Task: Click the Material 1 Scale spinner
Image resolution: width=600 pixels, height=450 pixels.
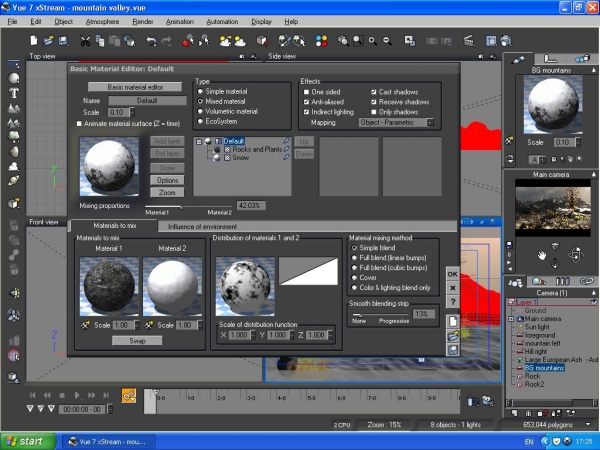Action: 137,325
